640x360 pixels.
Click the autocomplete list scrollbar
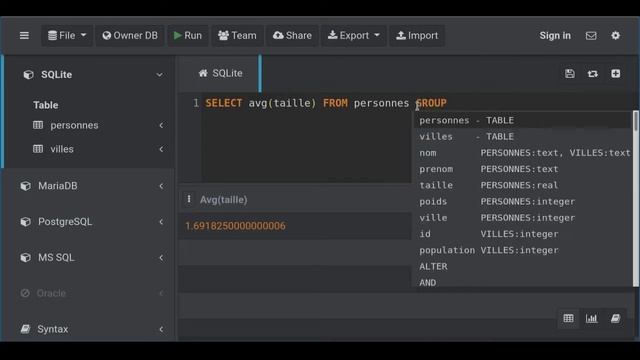tap(636, 121)
